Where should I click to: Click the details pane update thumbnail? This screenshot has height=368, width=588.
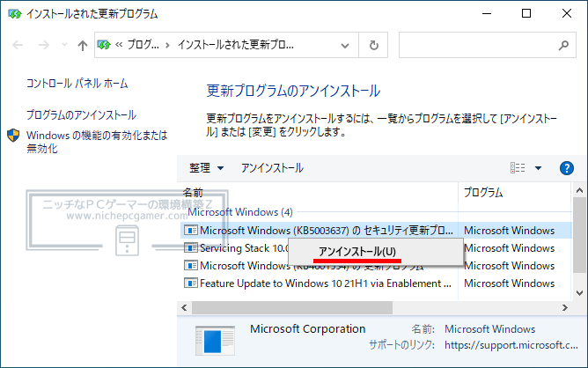(216, 341)
